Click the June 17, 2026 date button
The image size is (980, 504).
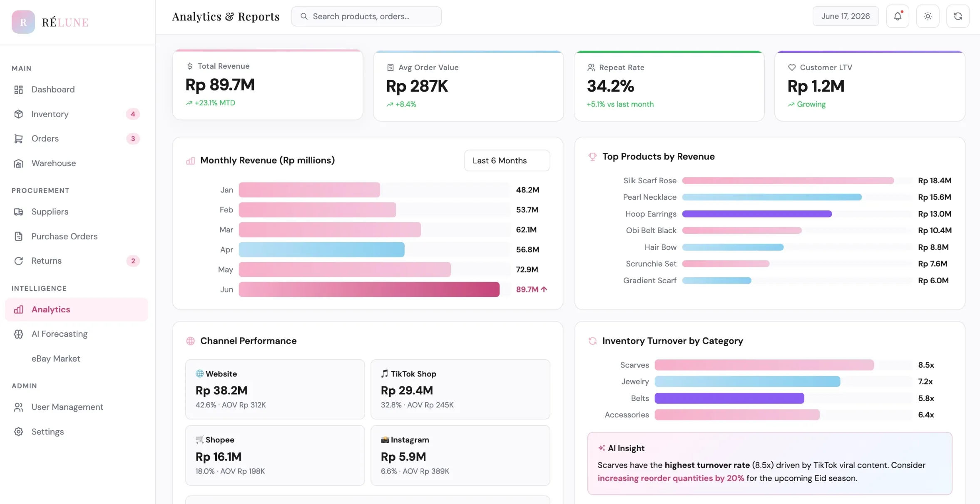(x=846, y=16)
